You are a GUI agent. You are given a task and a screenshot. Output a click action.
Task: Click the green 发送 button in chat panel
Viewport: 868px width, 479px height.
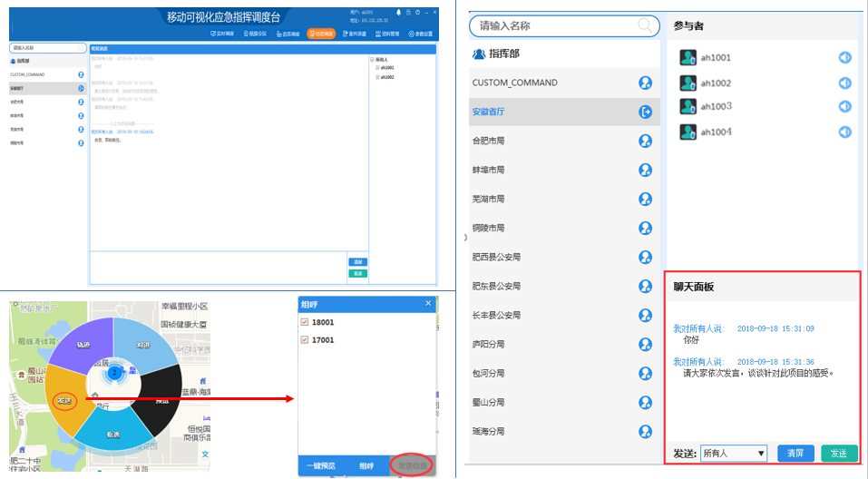point(839,453)
